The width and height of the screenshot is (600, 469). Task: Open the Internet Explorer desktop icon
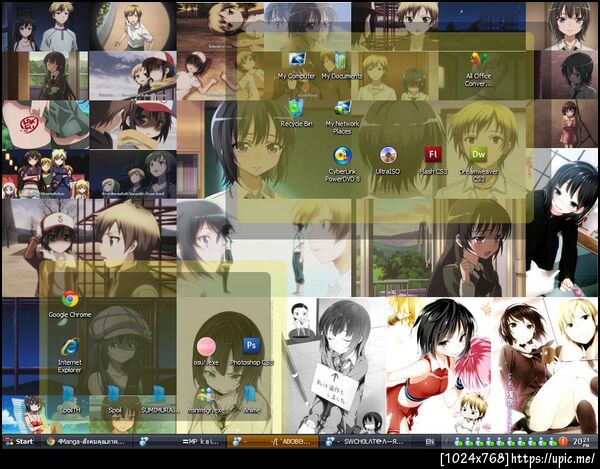coord(70,355)
